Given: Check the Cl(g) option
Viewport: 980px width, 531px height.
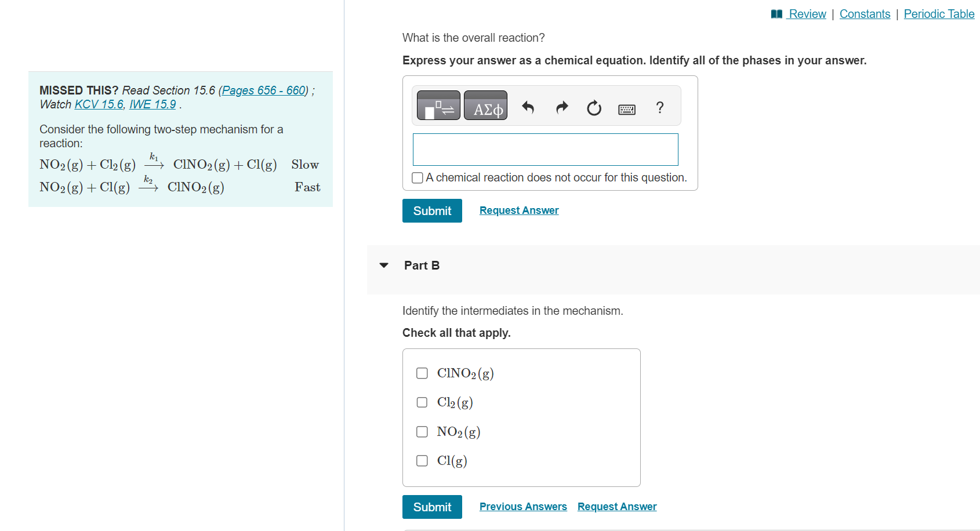Looking at the screenshot, I should click(x=422, y=460).
